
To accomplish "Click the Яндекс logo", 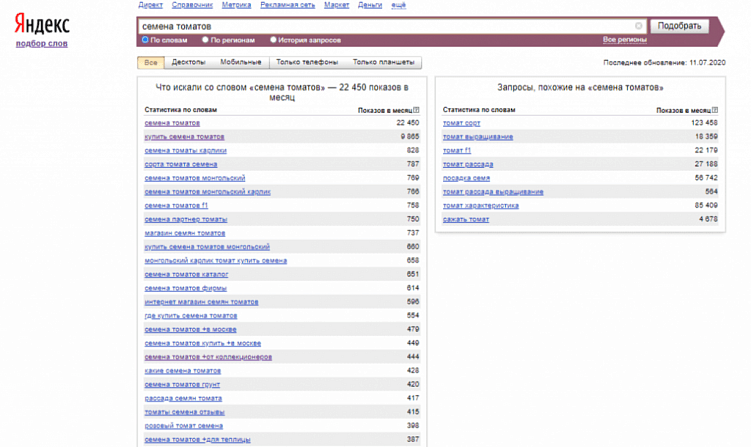I will click(42, 23).
